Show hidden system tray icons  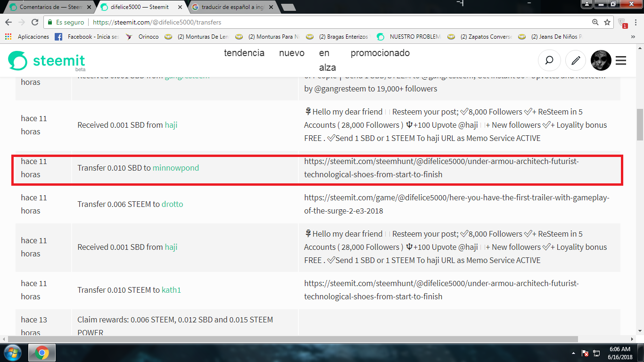573,353
